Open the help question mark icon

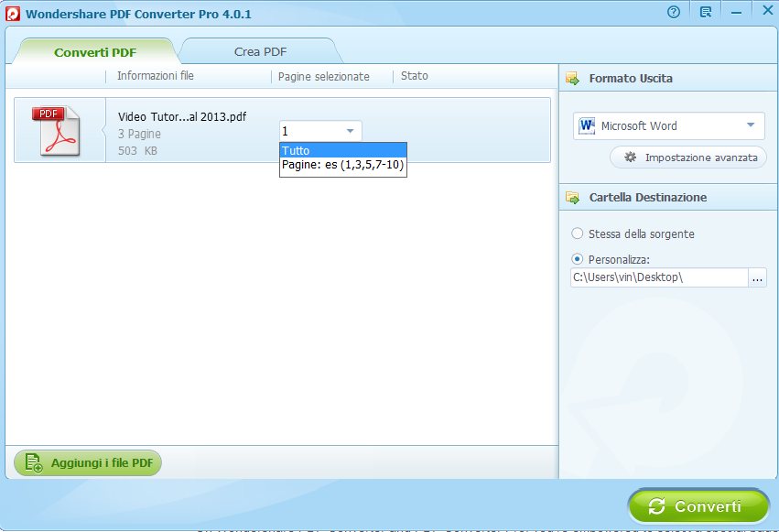click(x=673, y=12)
